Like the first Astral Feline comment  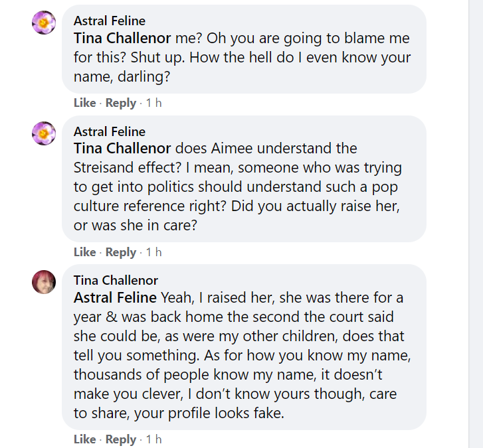click(85, 103)
